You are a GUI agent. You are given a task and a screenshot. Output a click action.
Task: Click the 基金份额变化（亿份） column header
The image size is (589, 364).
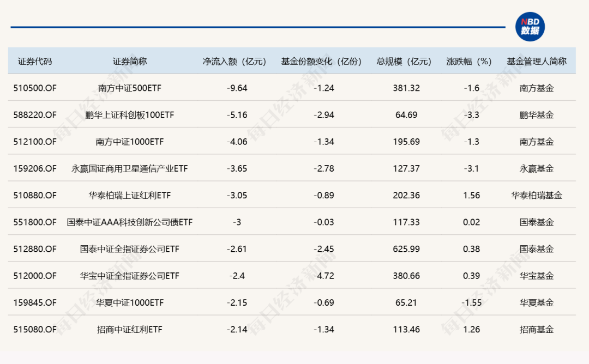tap(321, 61)
